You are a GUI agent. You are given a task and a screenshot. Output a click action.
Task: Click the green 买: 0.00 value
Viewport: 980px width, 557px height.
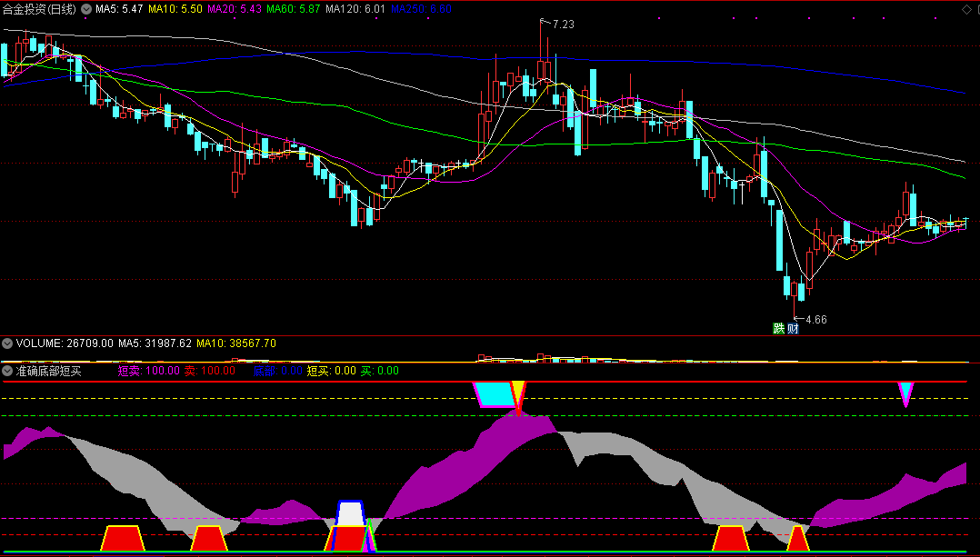380,371
